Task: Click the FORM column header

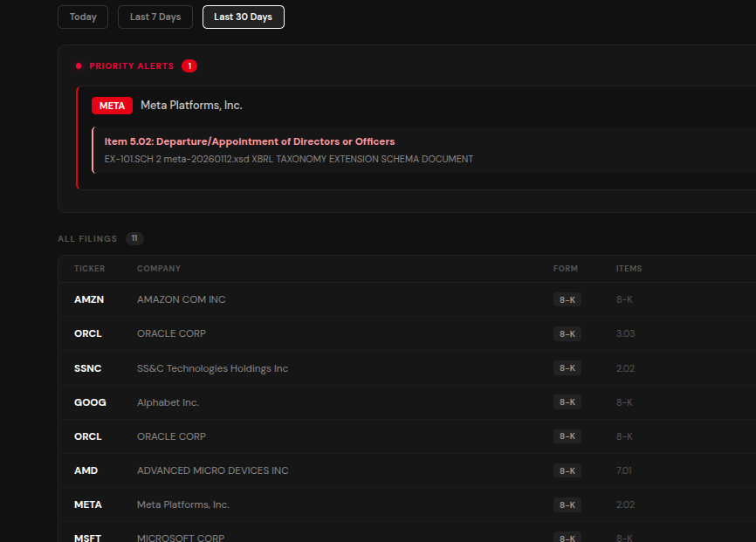Action: [566, 269]
